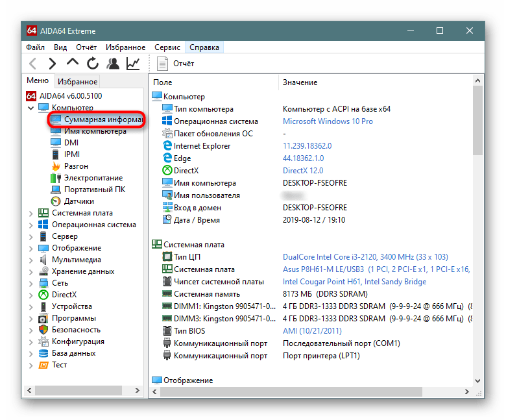Viewport: 506px width, 420px height.
Task: Expand the Системная плата tree node
Action: click(30, 213)
